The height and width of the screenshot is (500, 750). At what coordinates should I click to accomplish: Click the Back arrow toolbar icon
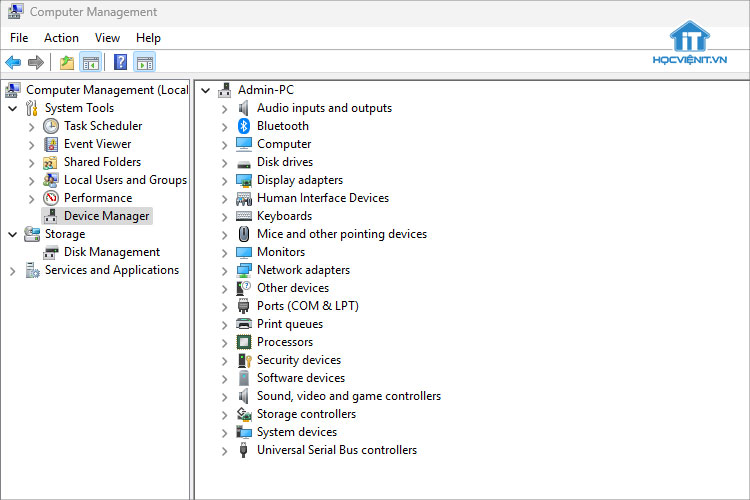[13, 62]
